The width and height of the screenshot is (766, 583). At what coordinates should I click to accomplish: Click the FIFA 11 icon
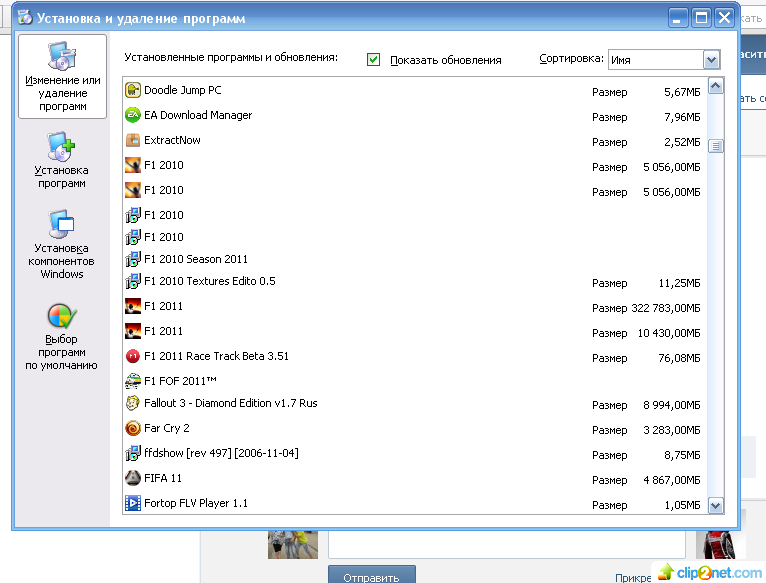tap(132, 478)
